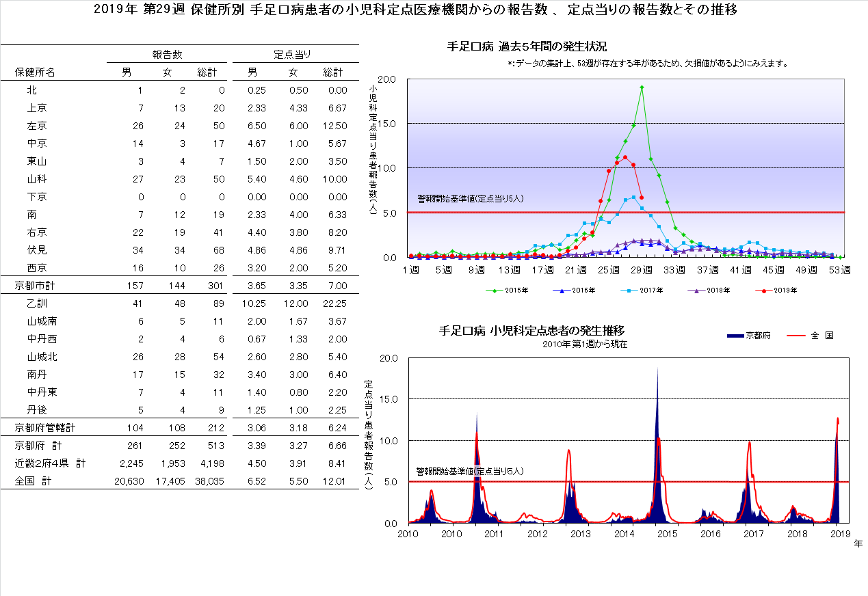Click the chart title 手足口病 過去5年間の発生状況
Viewport: 868px width, 596px height.
[527, 46]
